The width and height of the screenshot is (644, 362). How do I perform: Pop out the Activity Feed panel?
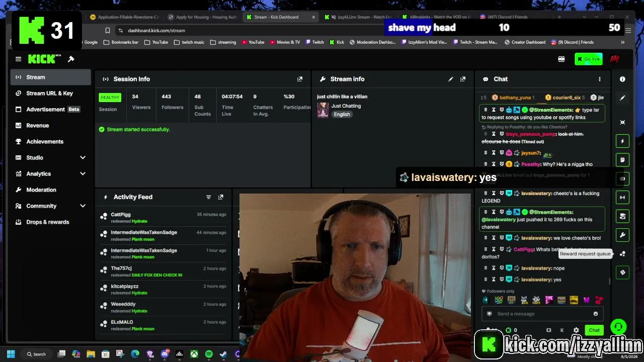click(x=220, y=197)
